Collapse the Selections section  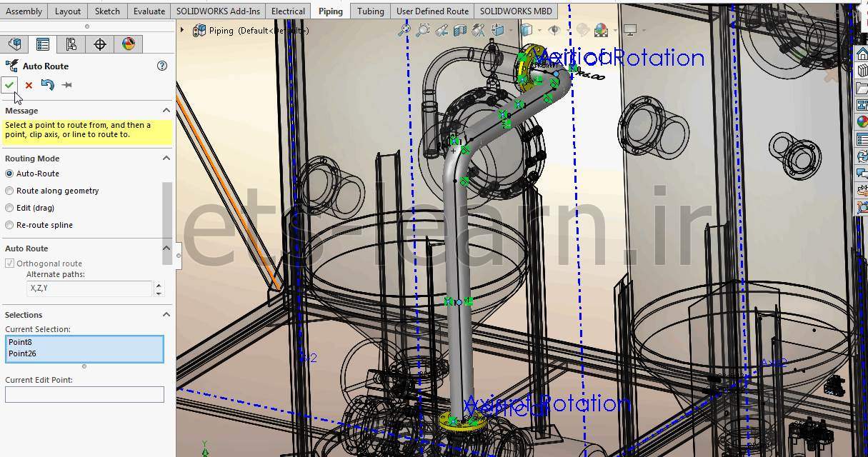pyautogui.click(x=166, y=315)
